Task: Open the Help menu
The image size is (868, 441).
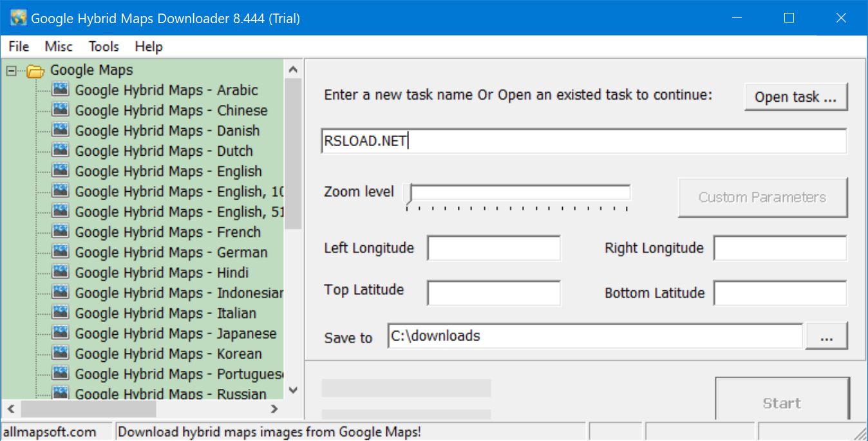Action: tap(149, 46)
